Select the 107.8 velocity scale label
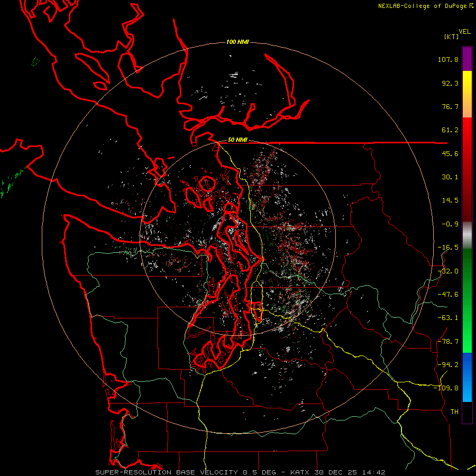Viewport: 476px width, 476px height. tap(448, 59)
